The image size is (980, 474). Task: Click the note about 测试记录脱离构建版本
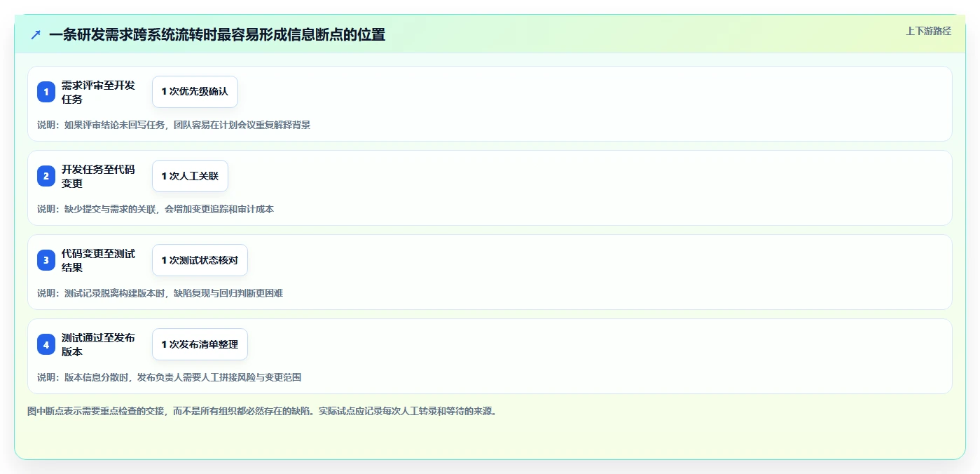pyautogui.click(x=160, y=293)
